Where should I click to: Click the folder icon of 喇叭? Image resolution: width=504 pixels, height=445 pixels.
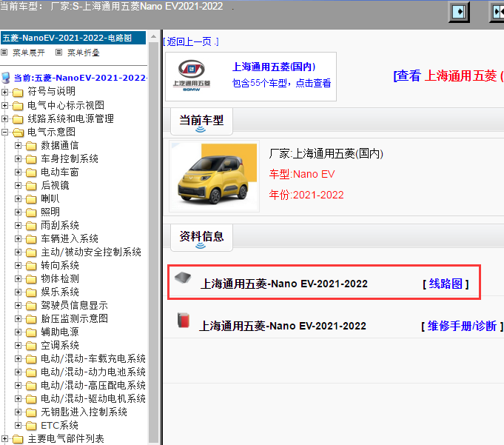[31, 199]
